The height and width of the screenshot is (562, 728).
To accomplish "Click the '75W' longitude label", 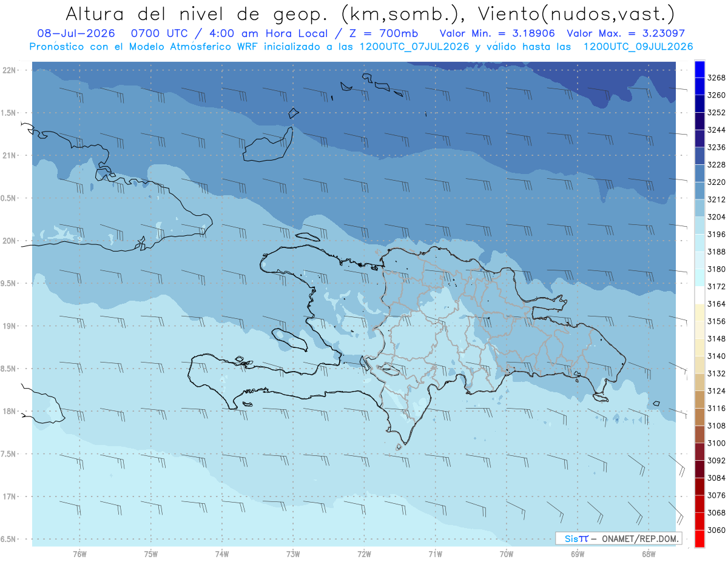I will (x=150, y=554).
